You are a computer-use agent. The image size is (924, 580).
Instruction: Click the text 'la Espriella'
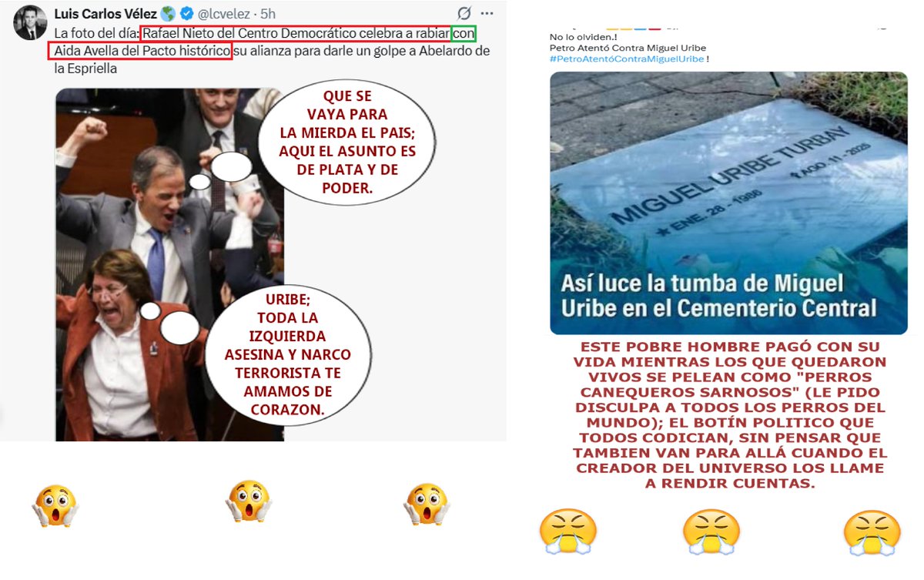click(87, 69)
